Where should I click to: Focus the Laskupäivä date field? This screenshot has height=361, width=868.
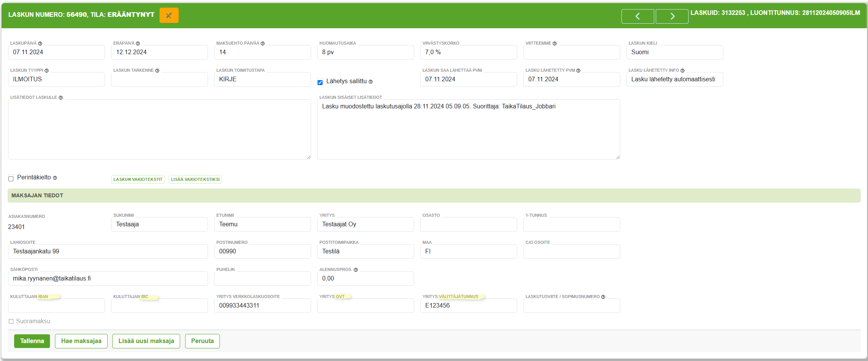point(56,52)
